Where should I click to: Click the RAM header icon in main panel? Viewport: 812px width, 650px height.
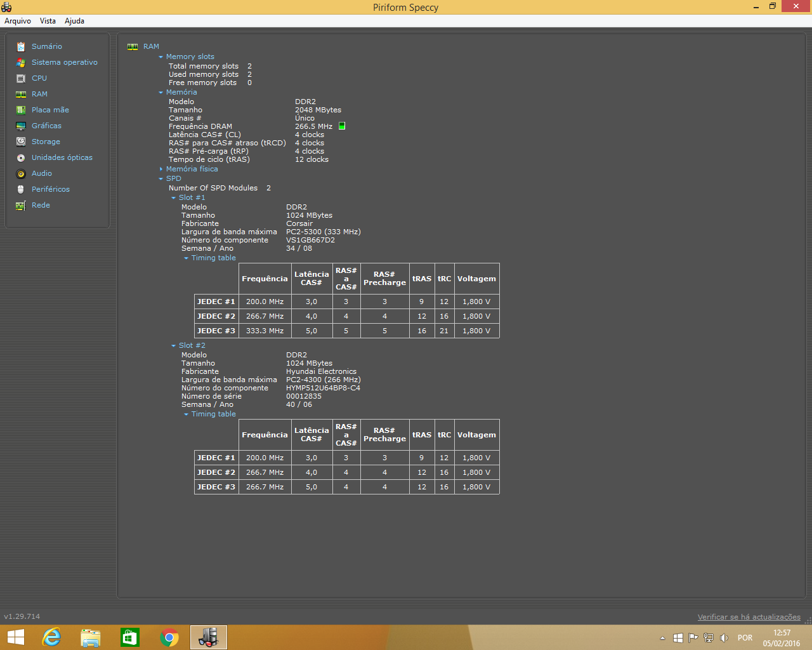[x=133, y=46]
